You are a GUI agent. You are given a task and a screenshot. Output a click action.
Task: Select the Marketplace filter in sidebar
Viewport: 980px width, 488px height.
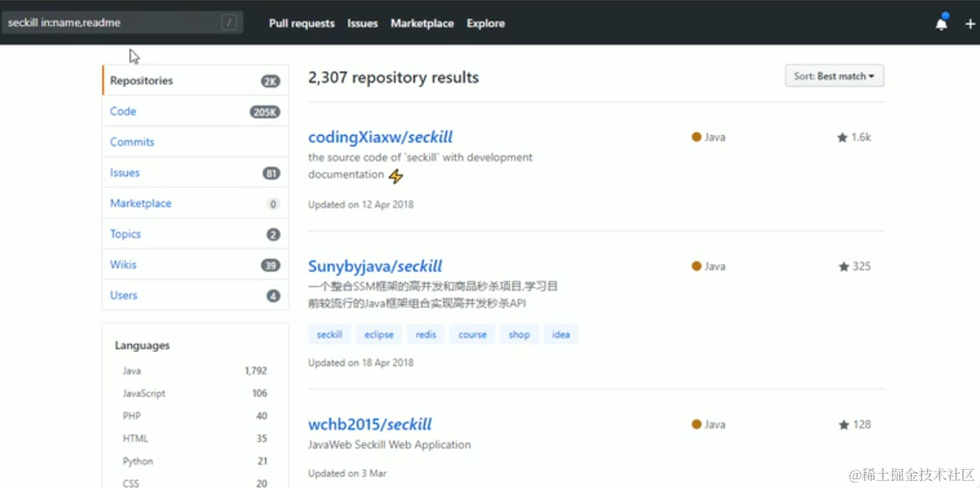[195, 204]
